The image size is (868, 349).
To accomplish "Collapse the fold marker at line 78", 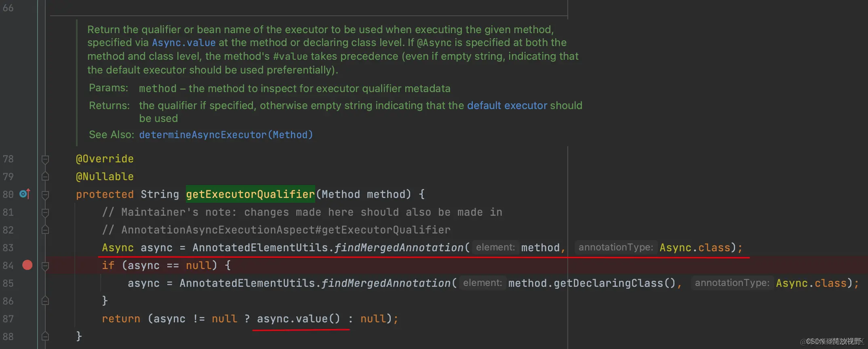I will (45, 160).
